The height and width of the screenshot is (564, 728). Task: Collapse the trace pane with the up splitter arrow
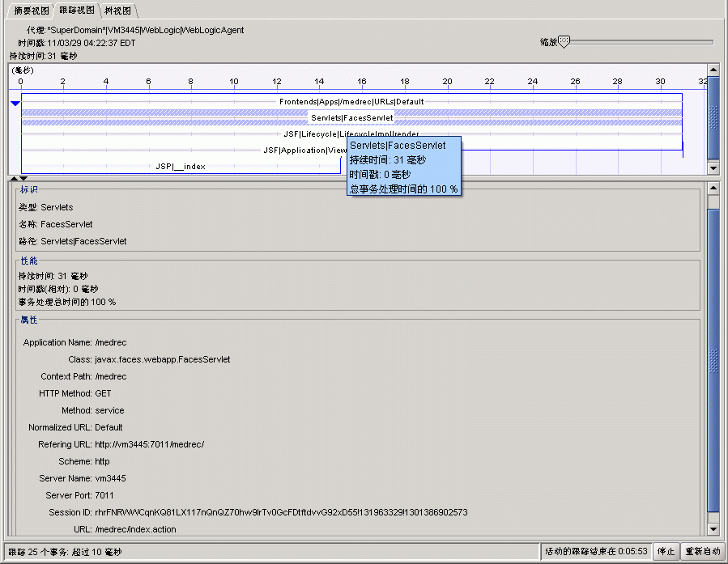click(x=14, y=178)
